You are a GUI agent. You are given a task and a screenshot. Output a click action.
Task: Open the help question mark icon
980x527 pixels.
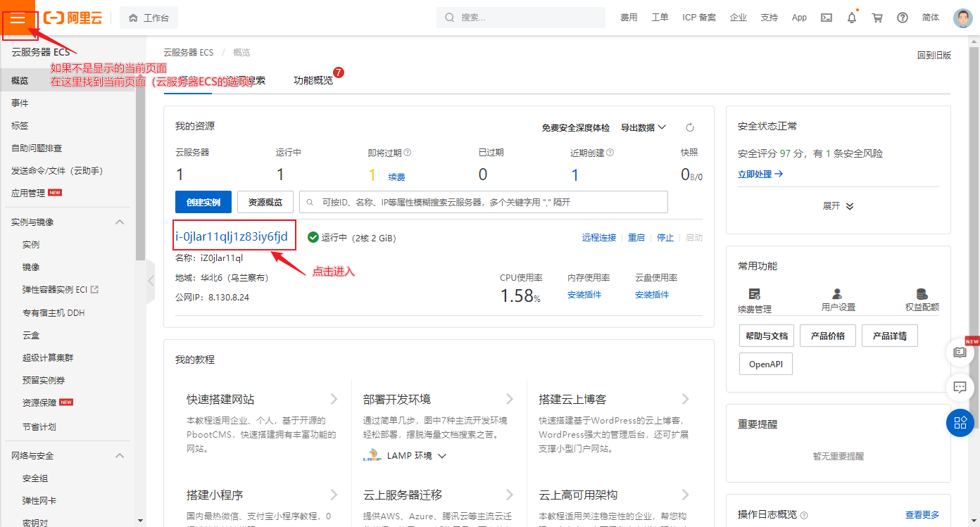[x=903, y=18]
